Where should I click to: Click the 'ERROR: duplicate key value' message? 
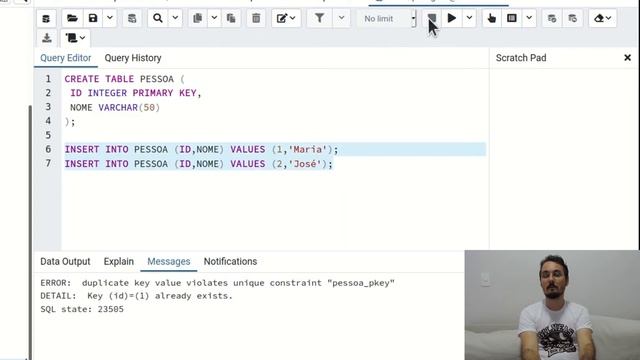click(x=217, y=283)
